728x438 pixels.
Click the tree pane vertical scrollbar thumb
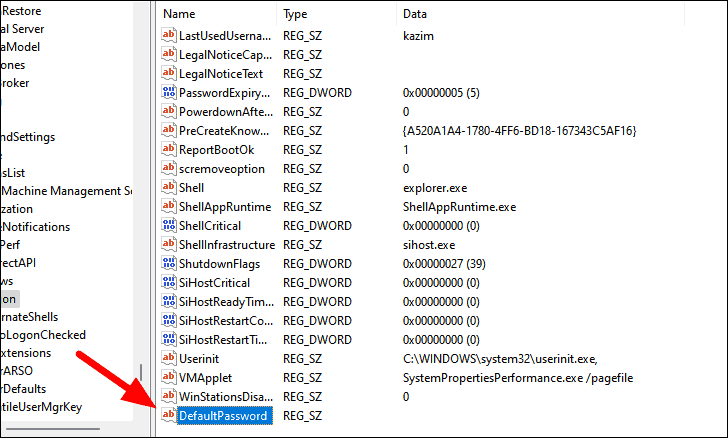pyautogui.click(x=141, y=372)
